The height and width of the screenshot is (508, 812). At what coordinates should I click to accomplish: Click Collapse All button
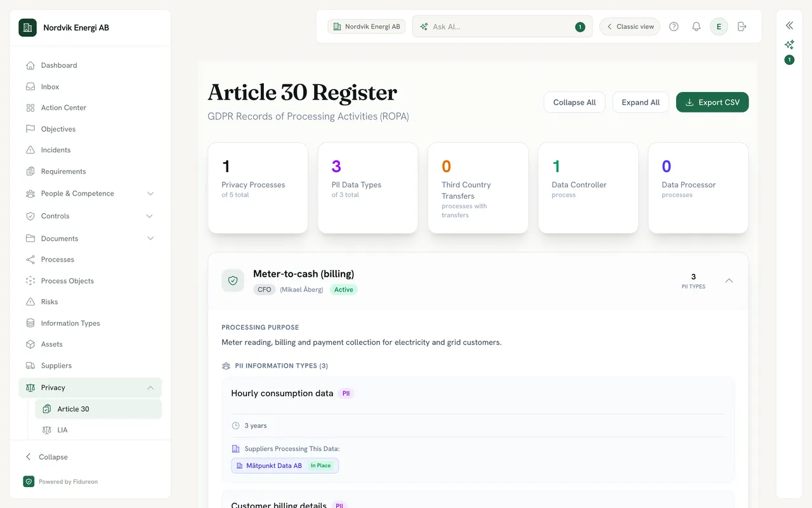(574, 102)
